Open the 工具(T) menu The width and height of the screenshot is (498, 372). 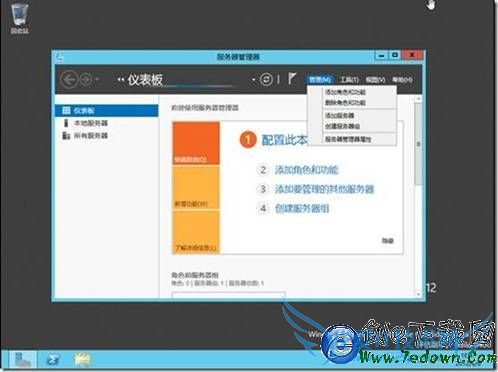349,79
